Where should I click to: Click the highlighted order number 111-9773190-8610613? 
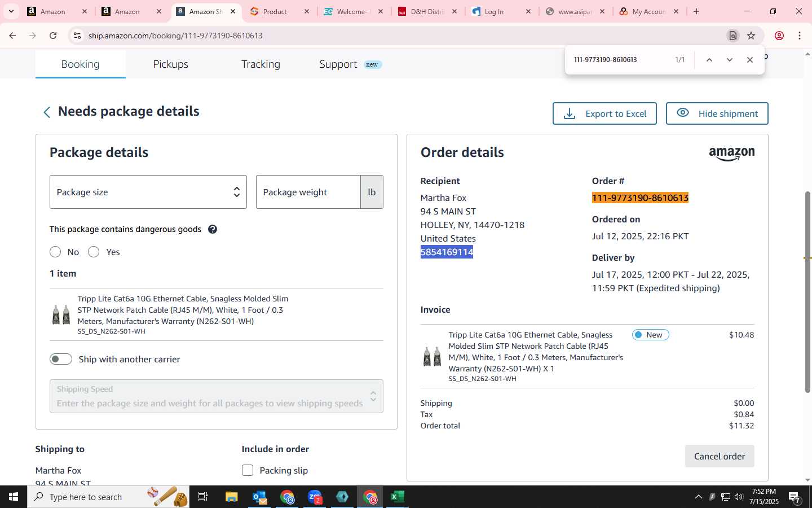[640, 198]
